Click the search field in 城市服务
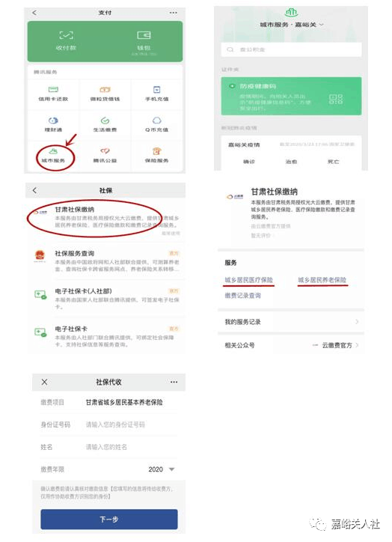Viewport: 392px width, 542px height. click(x=291, y=49)
